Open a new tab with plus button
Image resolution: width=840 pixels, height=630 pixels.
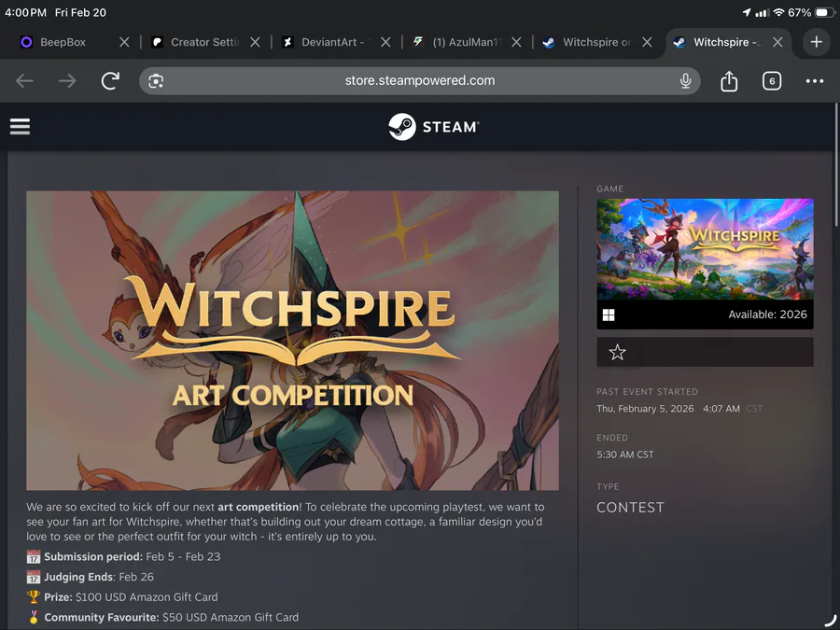(816, 42)
